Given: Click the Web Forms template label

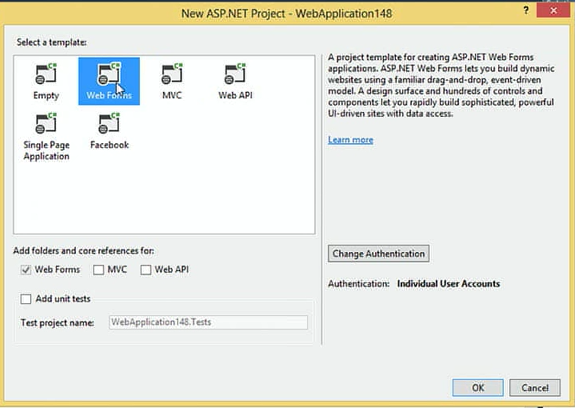Looking at the screenshot, I should pos(109,95).
